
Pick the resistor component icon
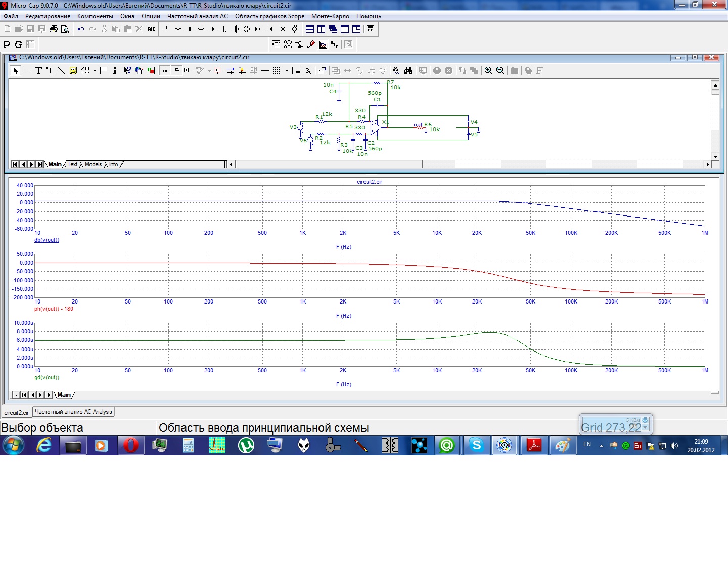(x=178, y=29)
